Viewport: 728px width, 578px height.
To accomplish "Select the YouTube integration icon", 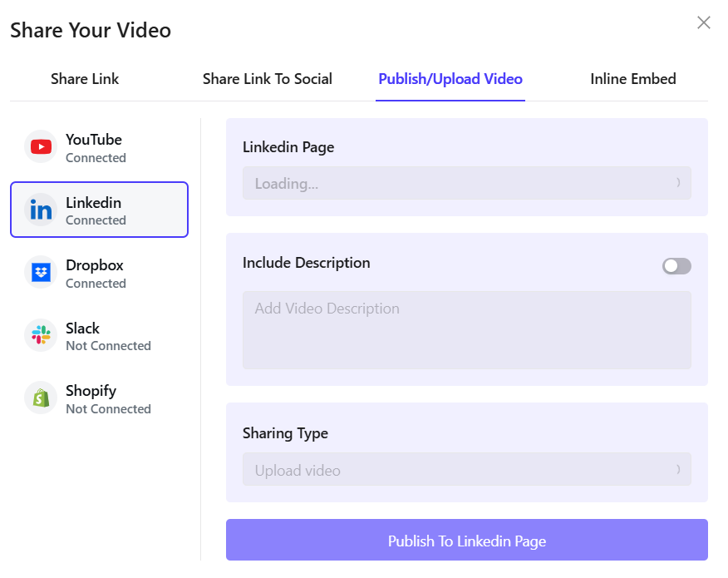I will [x=40, y=146].
